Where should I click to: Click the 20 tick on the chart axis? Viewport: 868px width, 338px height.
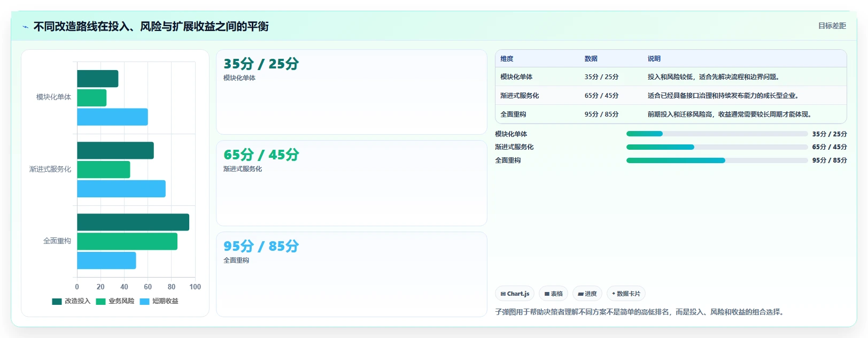click(100, 287)
